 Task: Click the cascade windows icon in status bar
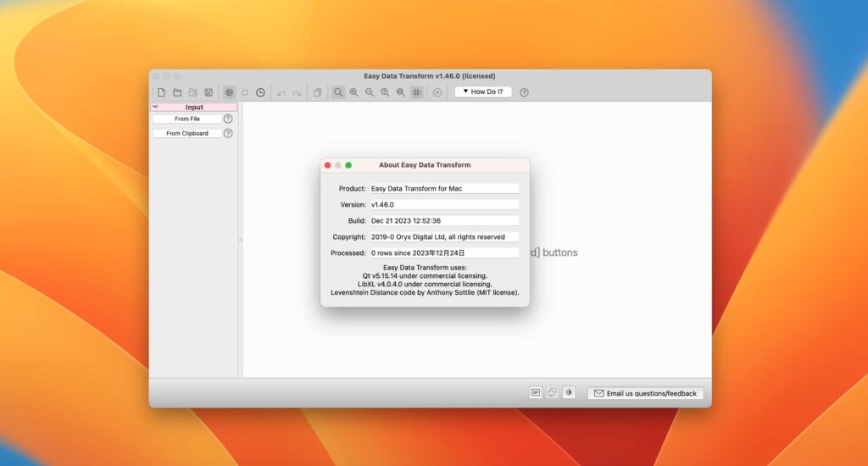tap(552, 392)
